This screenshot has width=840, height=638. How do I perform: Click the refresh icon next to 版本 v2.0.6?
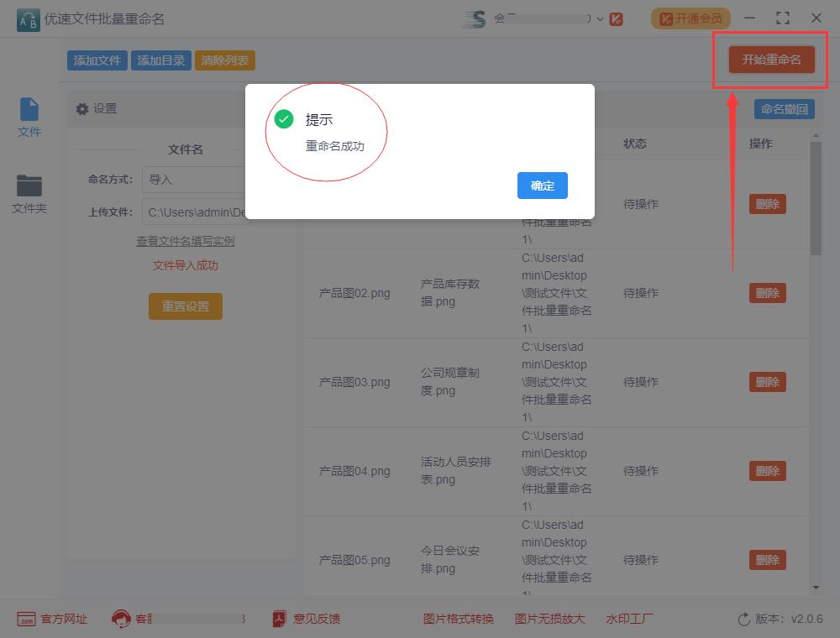click(742, 619)
